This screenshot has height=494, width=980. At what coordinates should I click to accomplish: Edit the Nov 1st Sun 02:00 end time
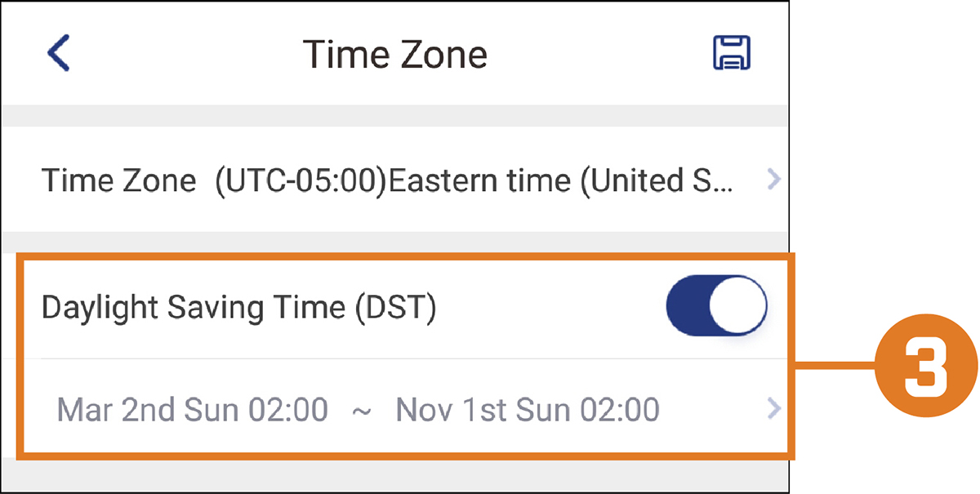(528, 409)
